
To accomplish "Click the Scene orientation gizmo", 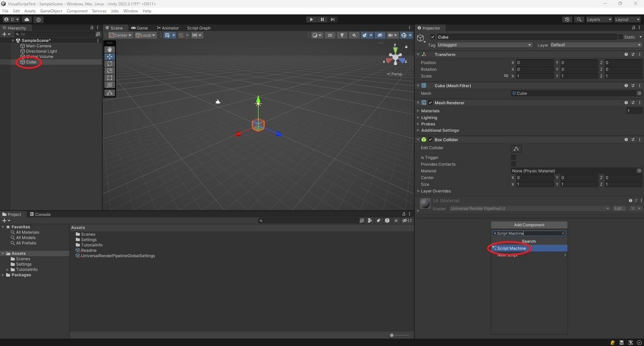I will coord(396,57).
